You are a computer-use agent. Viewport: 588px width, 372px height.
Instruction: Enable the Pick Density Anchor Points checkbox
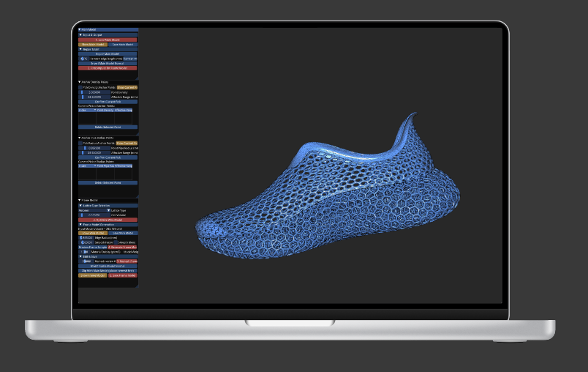coord(81,87)
